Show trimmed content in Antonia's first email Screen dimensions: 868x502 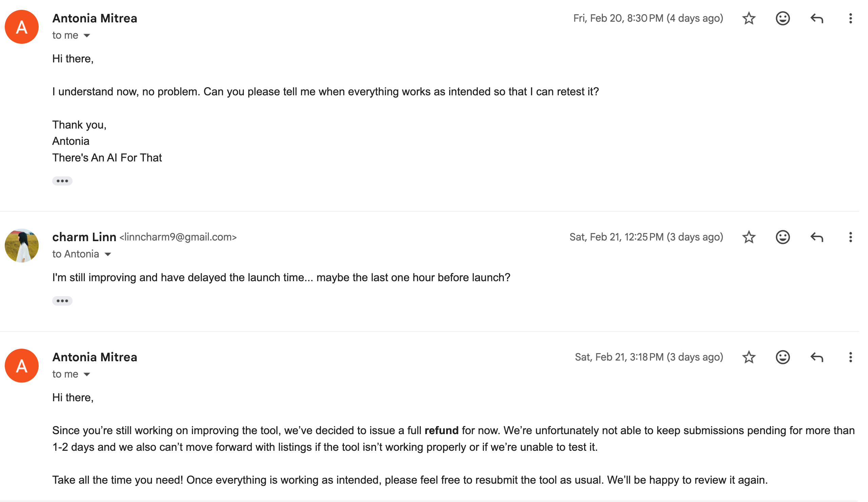pyautogui.click(x=62, y=181)
